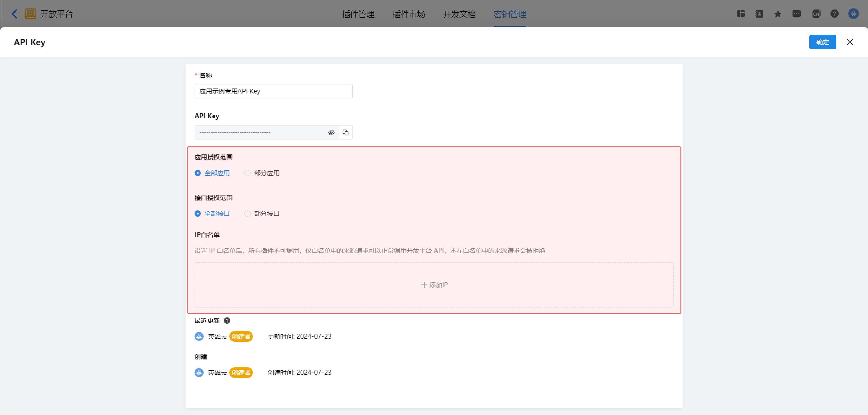Screen dimensions: 868x415
Task: Open the user avatar 英 in header
Action: coord(854,14)
